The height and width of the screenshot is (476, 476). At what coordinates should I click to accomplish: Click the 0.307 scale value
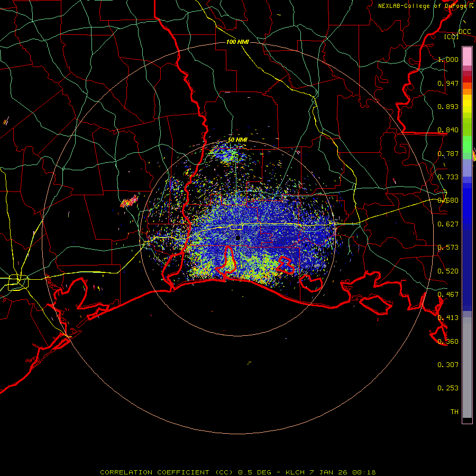[448, 365]
